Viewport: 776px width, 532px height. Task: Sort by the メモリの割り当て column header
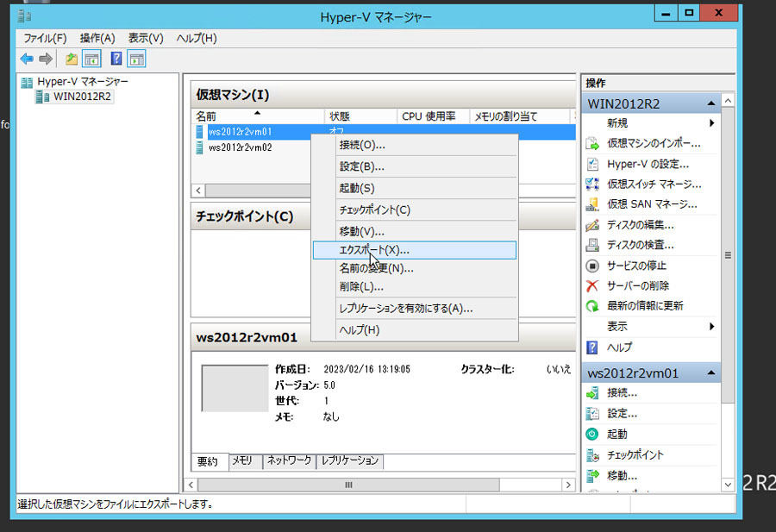(x=520, y=116)
